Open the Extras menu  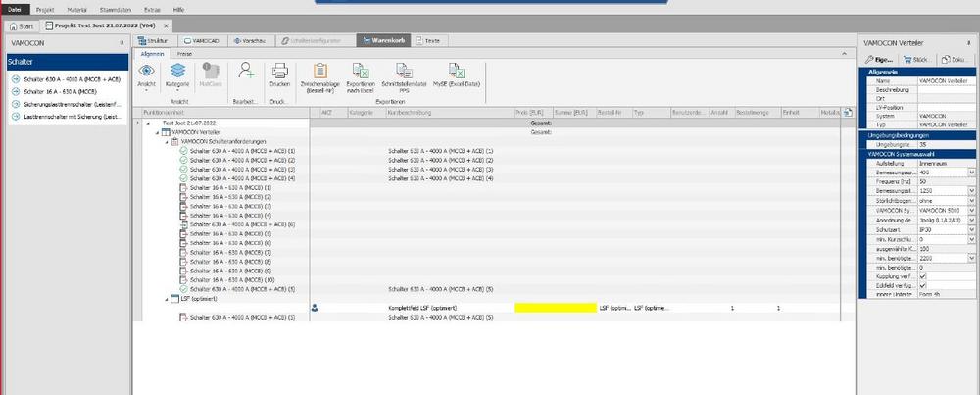[152, 10]
